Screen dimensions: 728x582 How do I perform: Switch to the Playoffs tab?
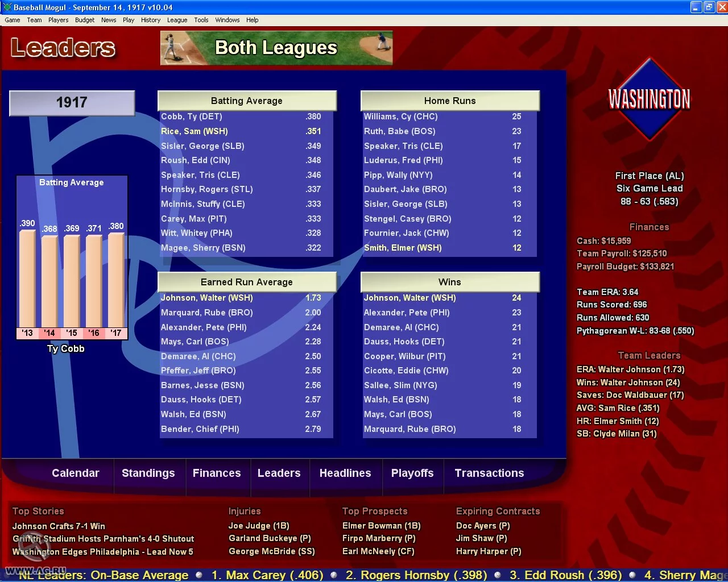click(x=412, y=473)
